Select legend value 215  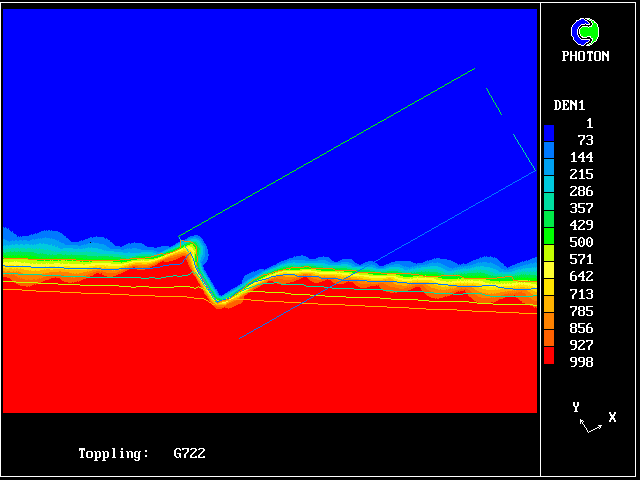[x=581, y=174]
